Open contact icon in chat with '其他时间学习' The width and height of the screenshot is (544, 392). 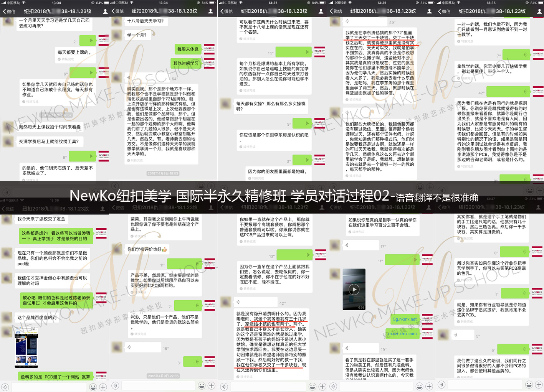(x=210, y=12)
